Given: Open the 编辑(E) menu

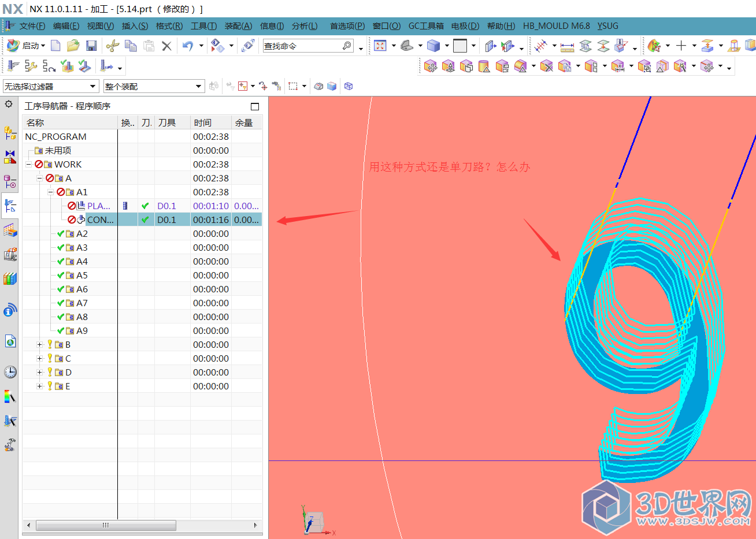Looking at the screenshot, I should click(66, 26).
